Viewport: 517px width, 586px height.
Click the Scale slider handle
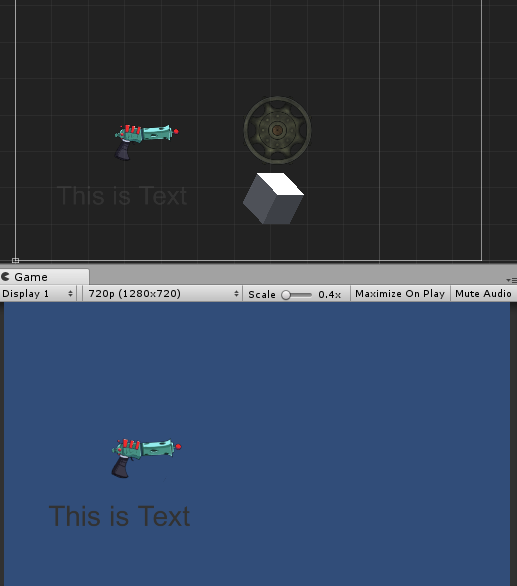pyautogui.click(x=286, y=295)
